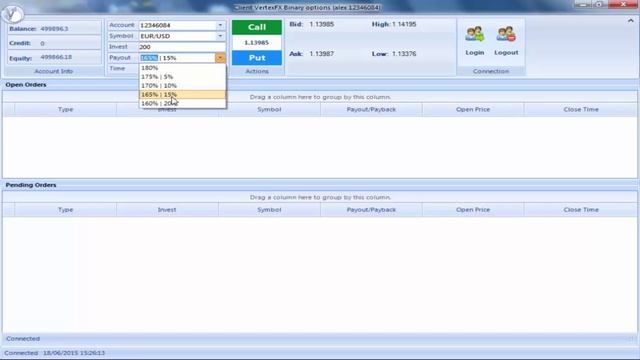Click the Account Info group label
Screen dimensions: 640x360
coord(53,71)
